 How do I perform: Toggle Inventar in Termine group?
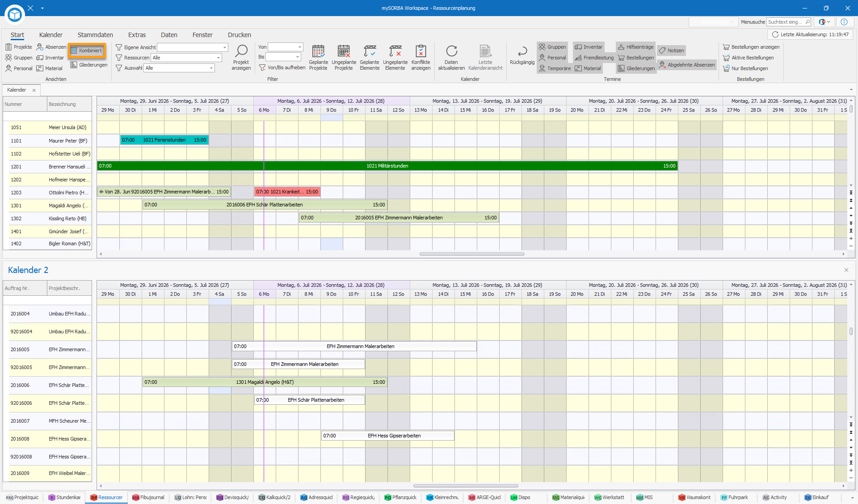click(589, 47)
